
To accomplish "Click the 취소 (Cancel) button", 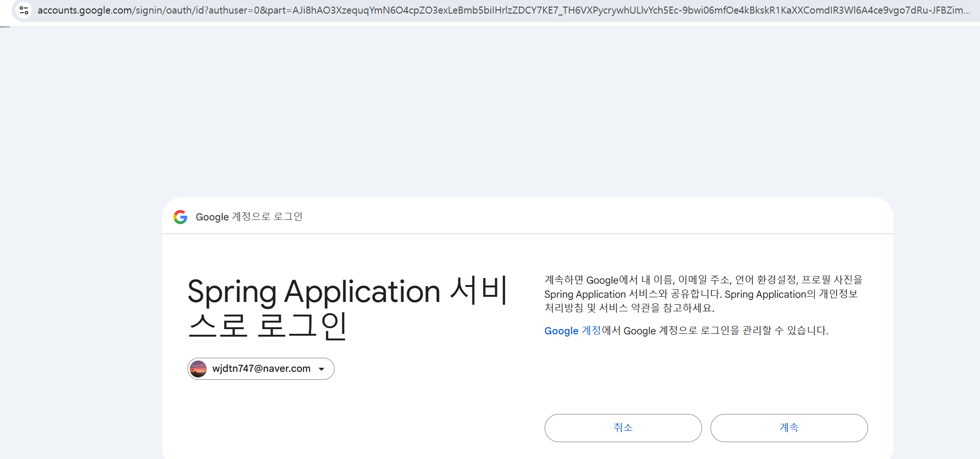I will (623, 428).
